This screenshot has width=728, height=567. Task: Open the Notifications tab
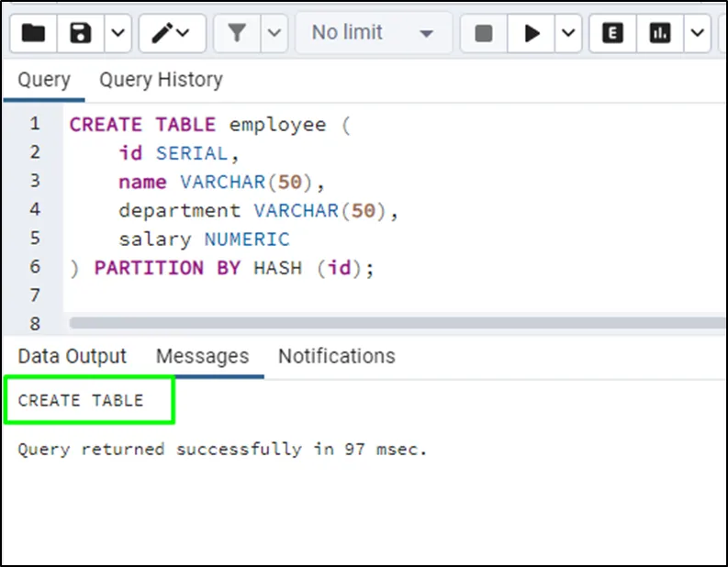coord(336,356)
